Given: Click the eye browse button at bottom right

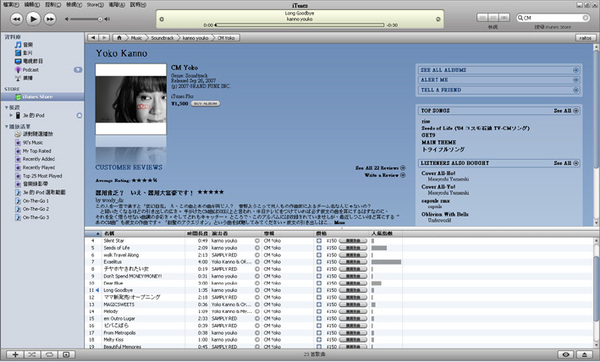Looking at the screenshot, I should tap(566, 354).
